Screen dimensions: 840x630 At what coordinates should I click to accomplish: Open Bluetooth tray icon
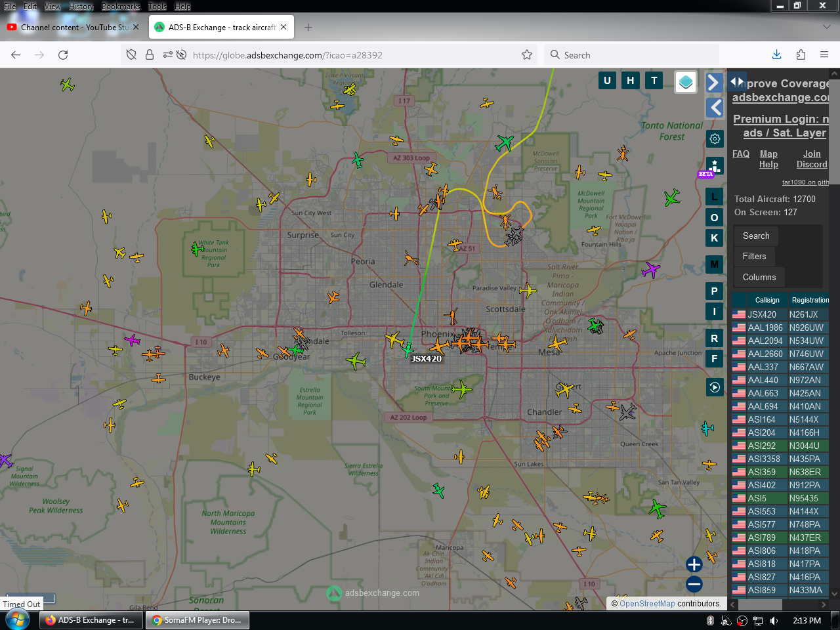coord(710,620)
